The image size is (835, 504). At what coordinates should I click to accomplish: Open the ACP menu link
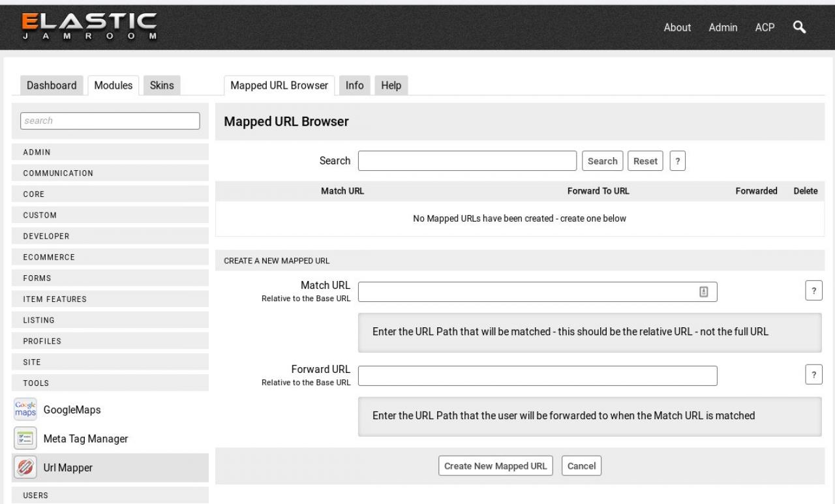[x=765, y=27]
